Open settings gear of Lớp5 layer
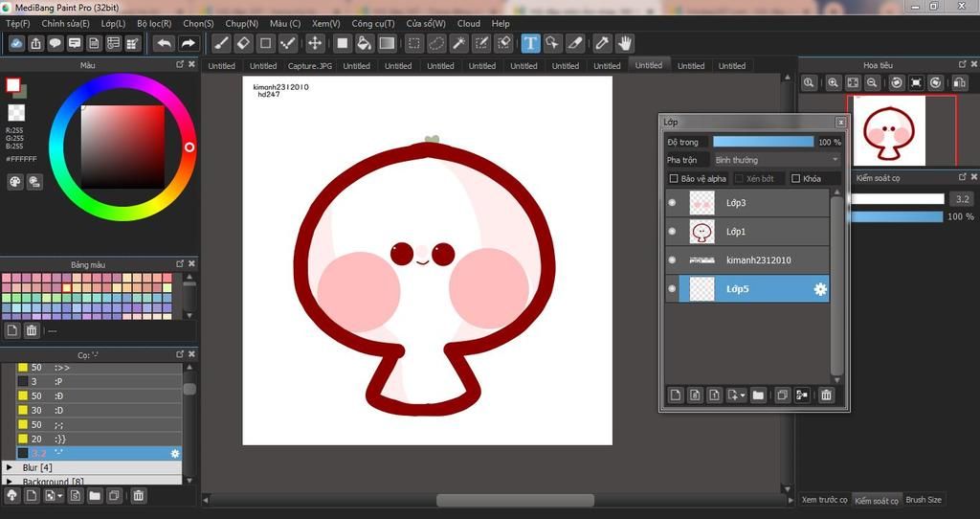 tap(820, 289)
